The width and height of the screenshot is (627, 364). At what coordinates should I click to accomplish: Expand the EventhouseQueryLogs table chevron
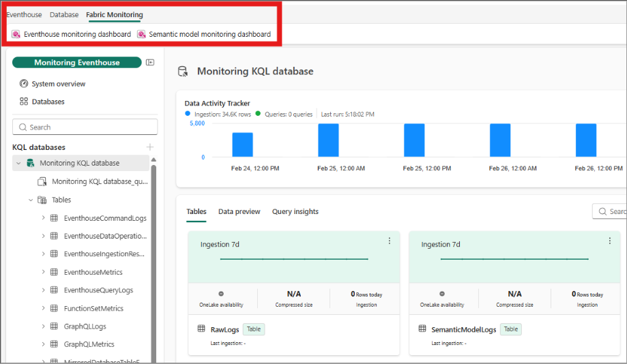coord(43,290)
